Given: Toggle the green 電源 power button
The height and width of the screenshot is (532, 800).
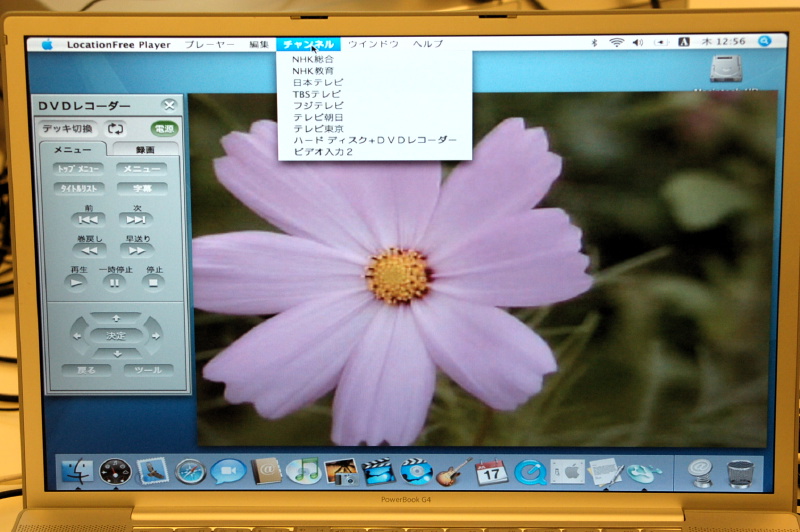Looking at the screenshot, I should [163, 129].
